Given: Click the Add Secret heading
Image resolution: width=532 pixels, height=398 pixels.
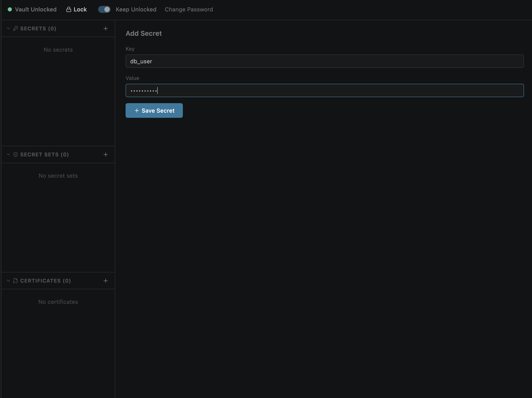Looking at the screenshot, I should (144, 33).
